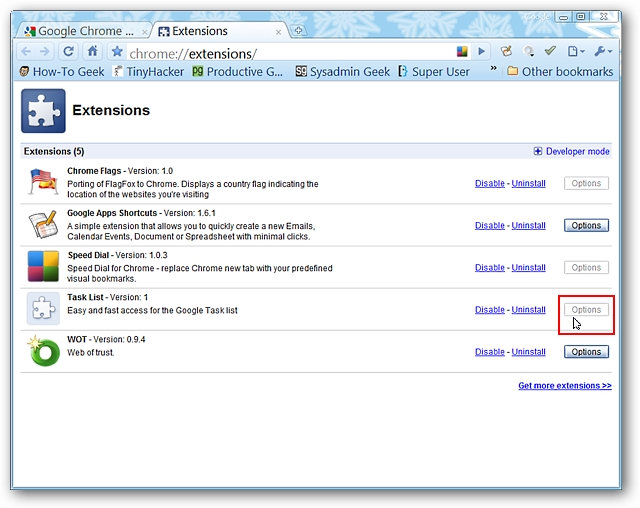Click Options for Chrome Flags
640x508 pixels.
pos(587,183)
